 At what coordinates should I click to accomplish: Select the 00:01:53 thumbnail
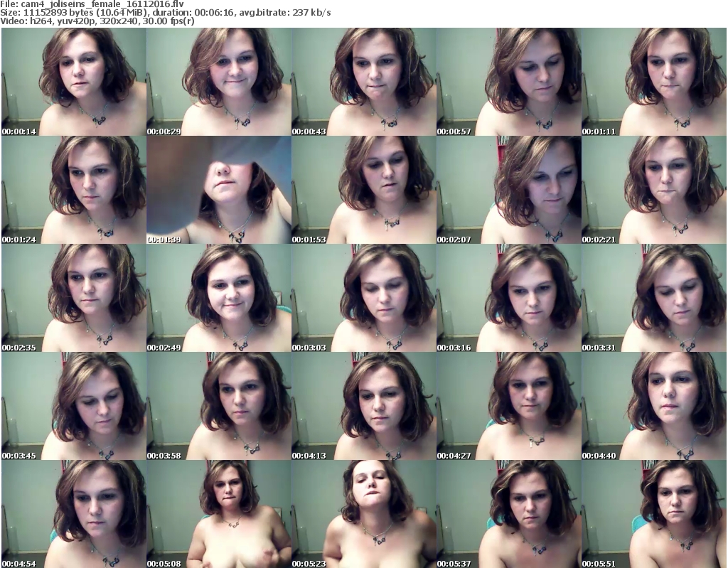[363, 190]
